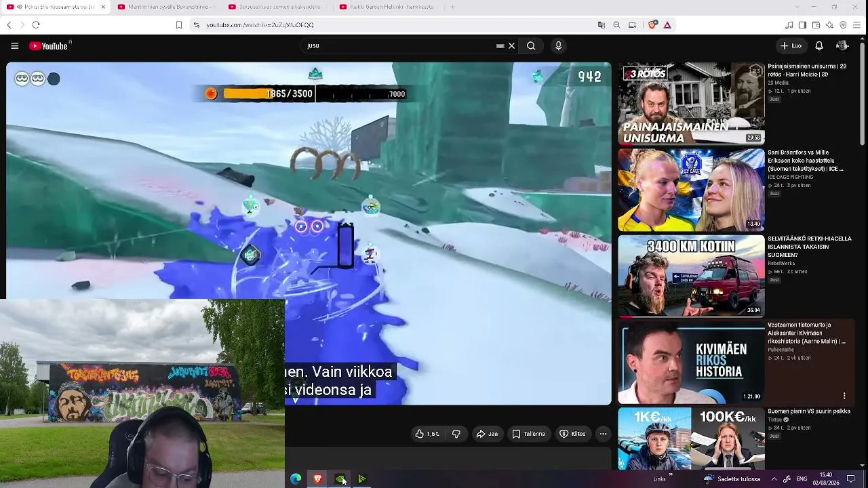Open the YouTube guide hamburger menu

pyautogui.click(x=14, y=46)
